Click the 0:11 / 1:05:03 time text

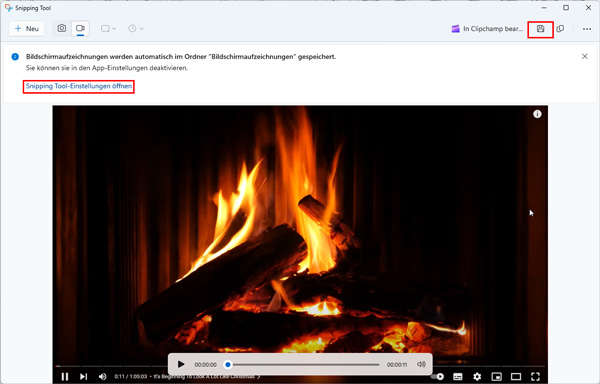click(130, 376)
